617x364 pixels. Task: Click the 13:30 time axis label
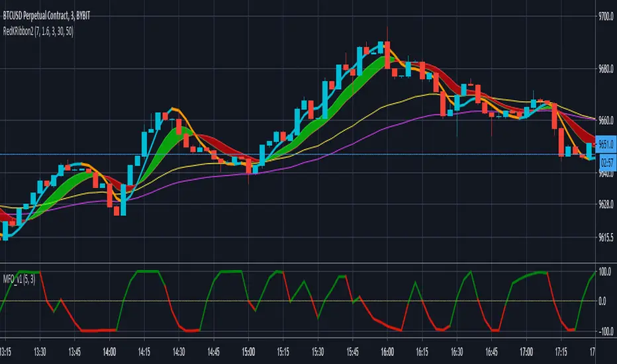(x=40, y=352)
